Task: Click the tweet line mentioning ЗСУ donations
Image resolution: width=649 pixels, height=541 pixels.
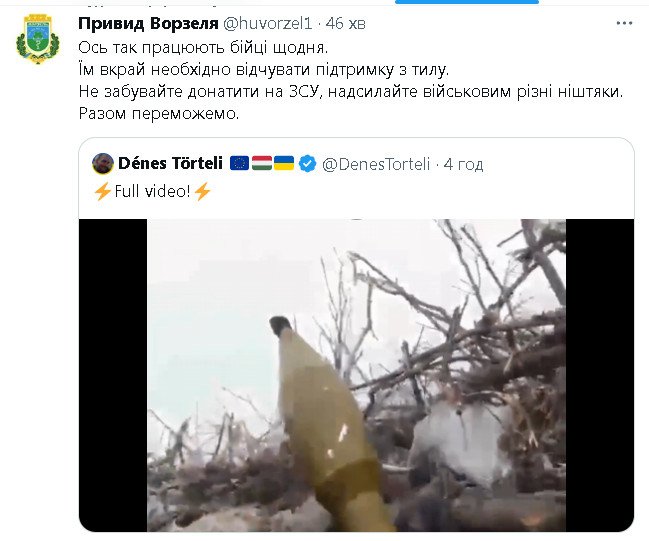Action: tap(351, 91)
